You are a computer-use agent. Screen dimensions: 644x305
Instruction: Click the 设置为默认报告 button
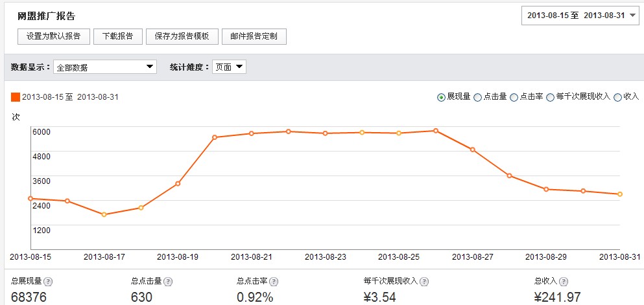(54, 36)
